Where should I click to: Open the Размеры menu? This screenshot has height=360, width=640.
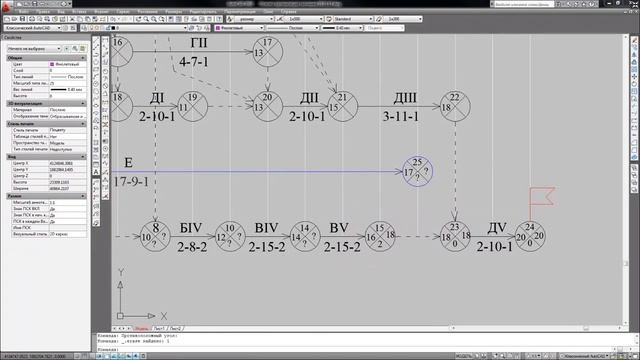[x=174, y=12]
